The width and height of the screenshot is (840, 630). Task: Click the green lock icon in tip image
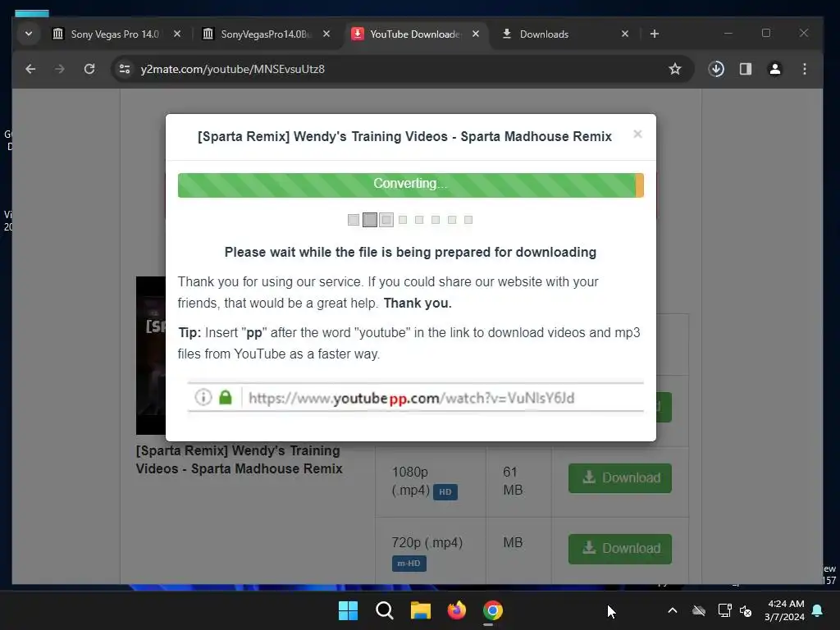coord(226,397)
